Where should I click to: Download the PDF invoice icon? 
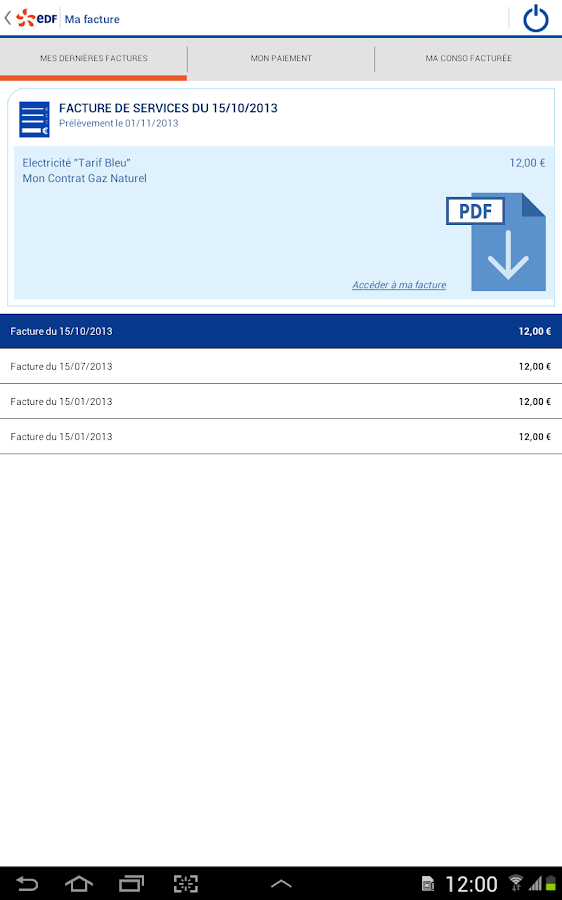[x=496, y=242]
